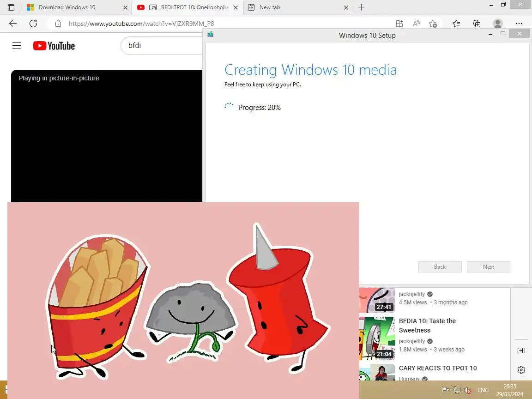Refresh the YouTube page

[x=33, y=24]
